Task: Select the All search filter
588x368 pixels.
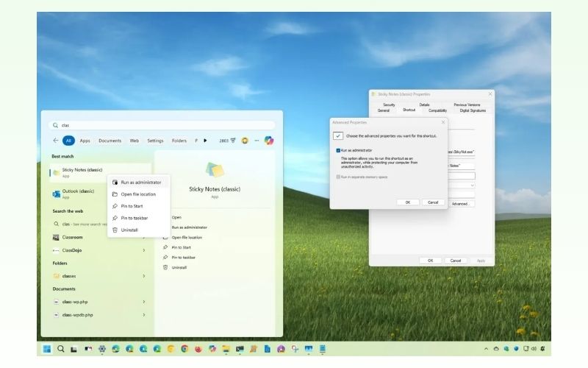Action: point(68,141)
